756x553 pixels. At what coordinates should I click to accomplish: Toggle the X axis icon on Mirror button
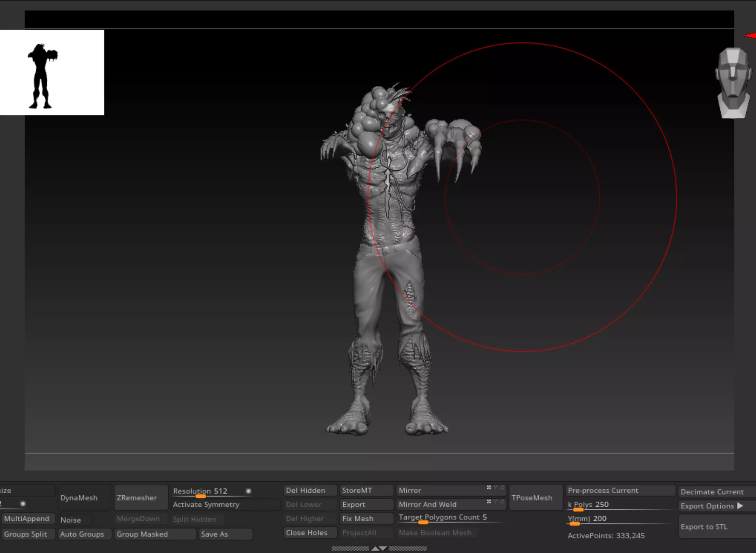(x=489, y=487)
